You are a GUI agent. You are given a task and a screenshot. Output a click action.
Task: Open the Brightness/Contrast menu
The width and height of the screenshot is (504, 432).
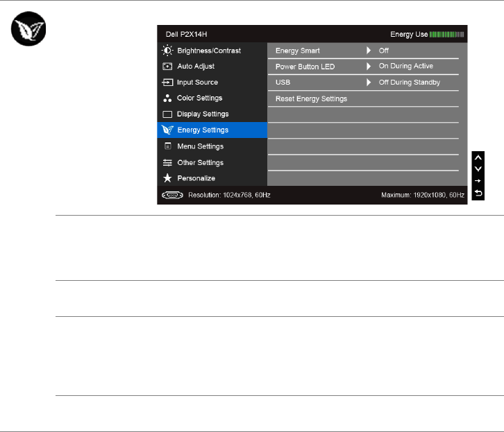click(x=212, y=51)
